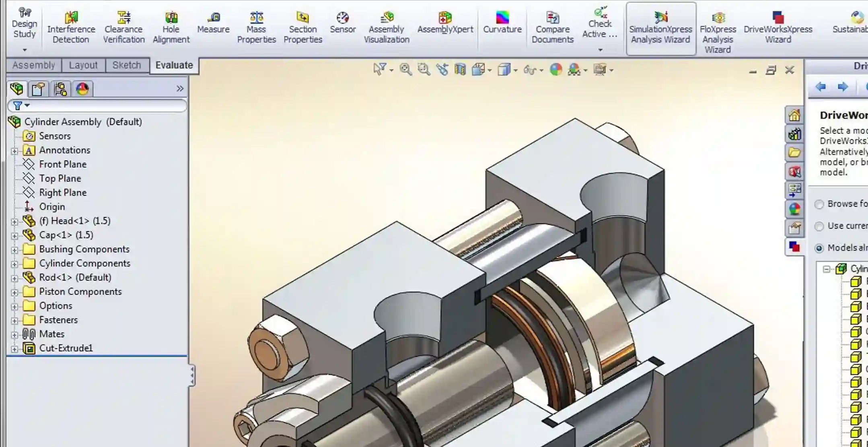Screen dimensions: 868x447
Task: Click Zoom to Fit in view toolbar
Action: point(405,70)
